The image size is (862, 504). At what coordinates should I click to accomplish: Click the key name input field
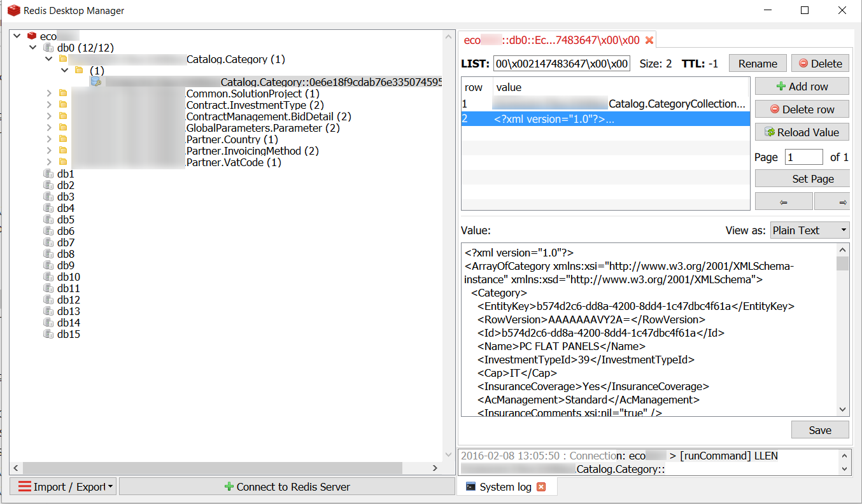pos(562,64)
